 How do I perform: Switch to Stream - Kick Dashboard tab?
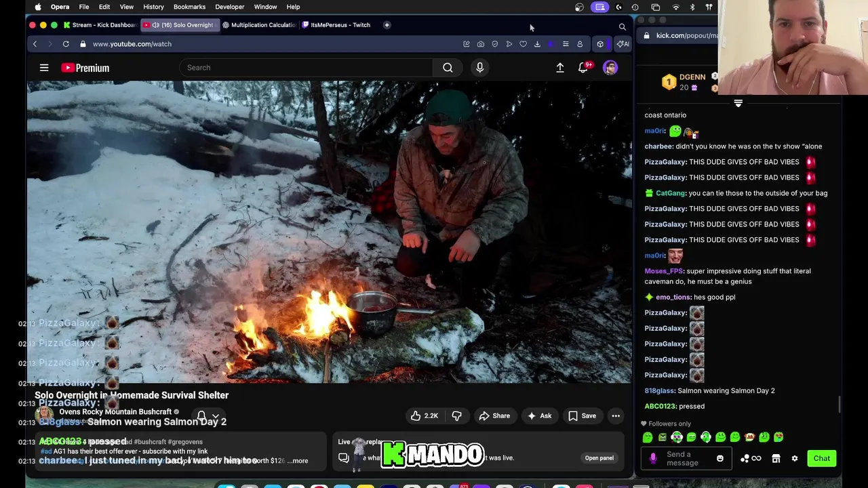[100, 25]
